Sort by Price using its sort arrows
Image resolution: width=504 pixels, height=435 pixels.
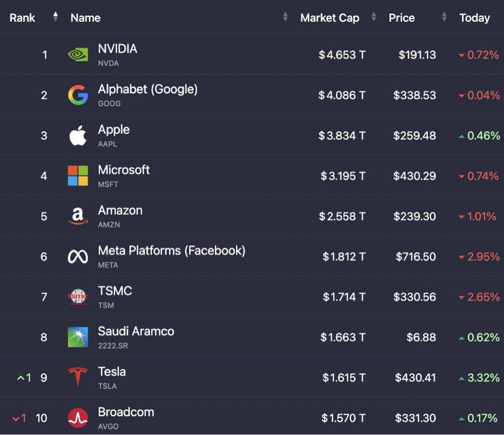(444, 17)
